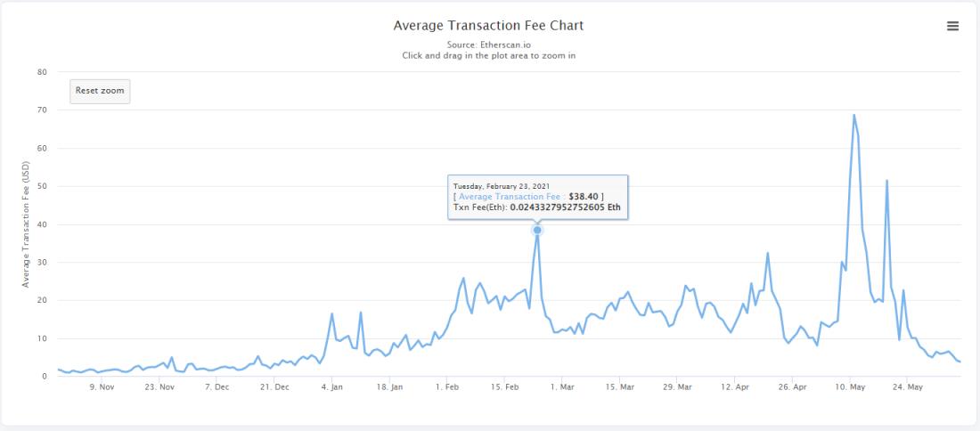Click the highlighted February 23 data point
Screen dimensions: 980x431
pyautogui.click(x=537, y=231)
